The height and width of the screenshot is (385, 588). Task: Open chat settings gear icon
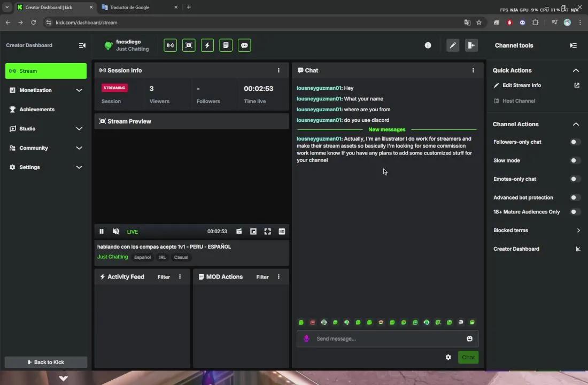click(448, 357)
